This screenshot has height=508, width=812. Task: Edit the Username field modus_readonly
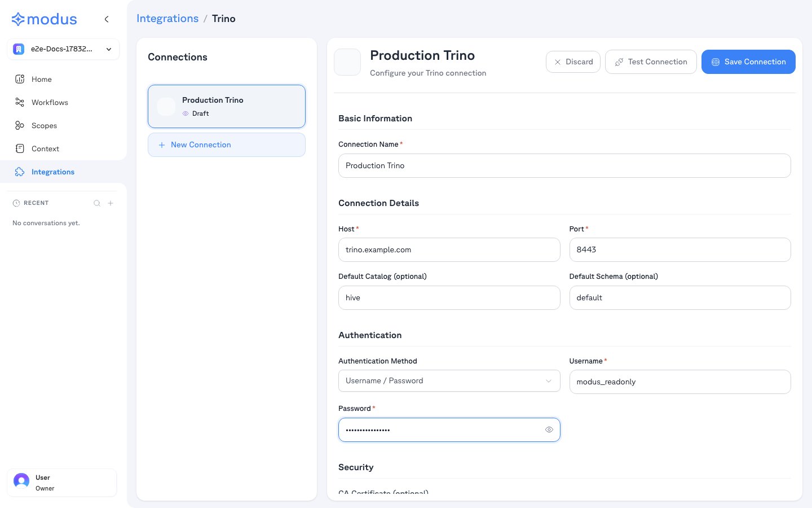(x=680, y=382)
